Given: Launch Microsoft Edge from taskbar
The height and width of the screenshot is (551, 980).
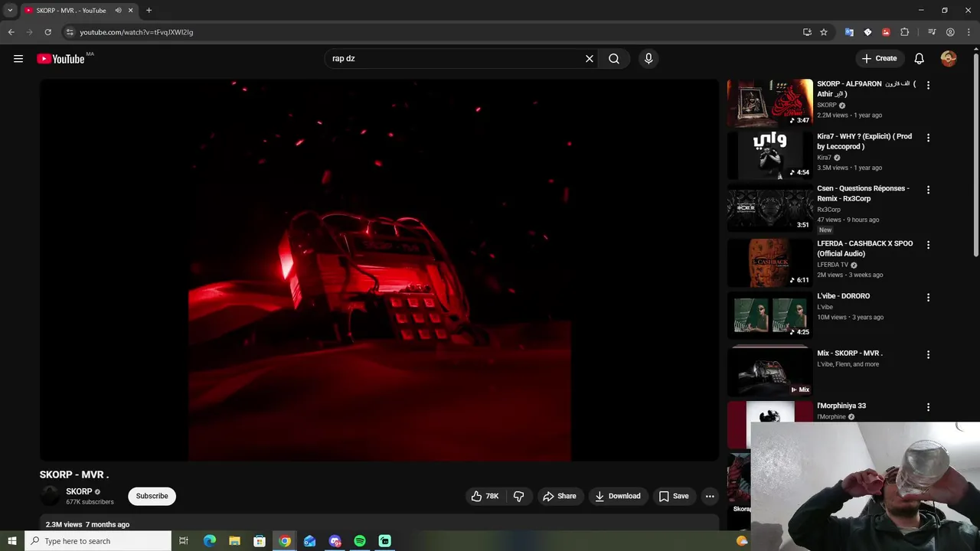Looking at the screenshot, I should [209, 541].
